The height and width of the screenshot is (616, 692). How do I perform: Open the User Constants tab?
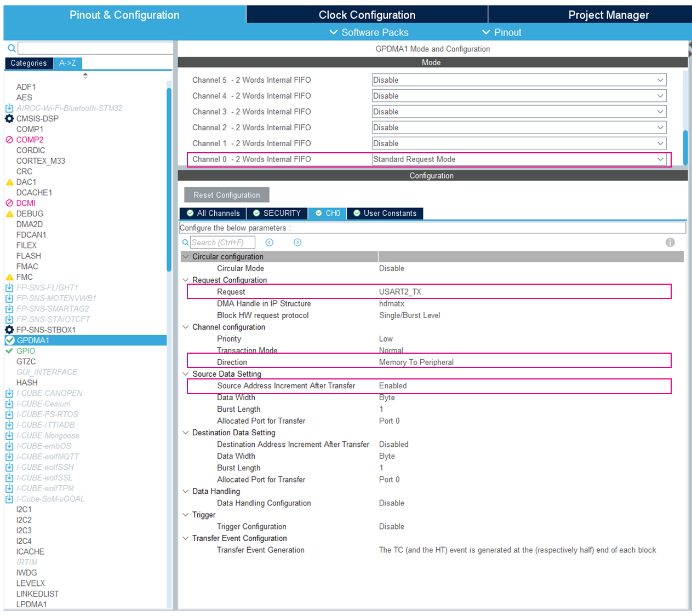(x=385, y=213)
